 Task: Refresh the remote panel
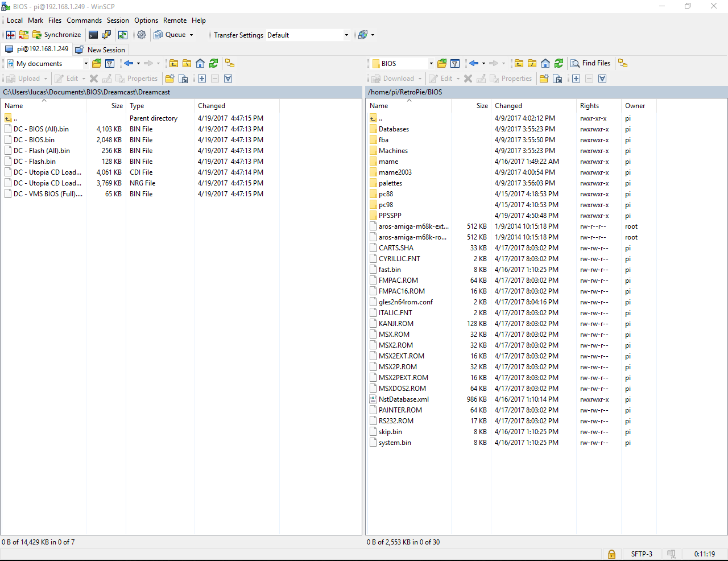pos(559,63)
